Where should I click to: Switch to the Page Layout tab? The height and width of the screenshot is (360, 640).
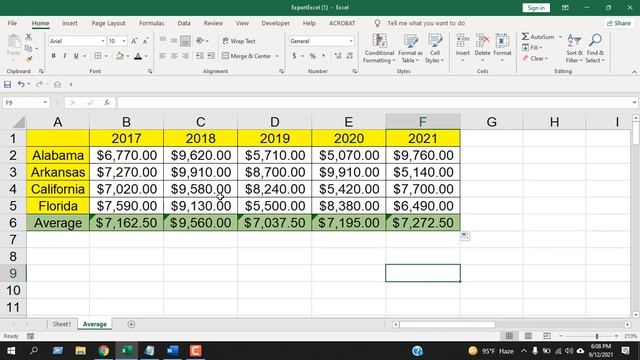coord(108,23)
